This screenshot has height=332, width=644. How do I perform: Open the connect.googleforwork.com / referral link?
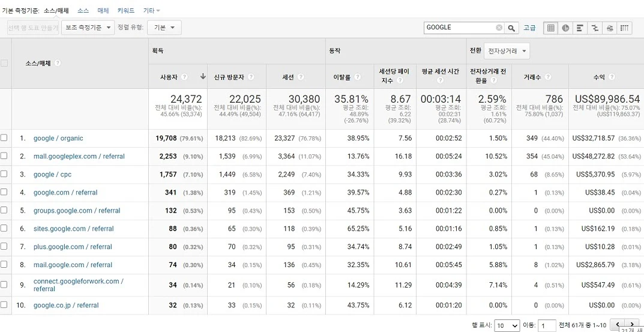(79, 285)
